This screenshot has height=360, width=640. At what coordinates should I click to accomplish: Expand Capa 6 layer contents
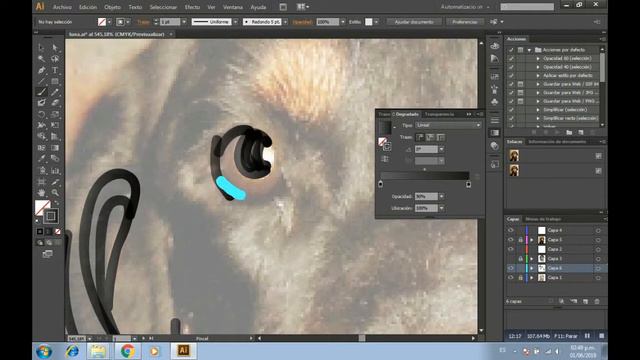coord(531,268)
